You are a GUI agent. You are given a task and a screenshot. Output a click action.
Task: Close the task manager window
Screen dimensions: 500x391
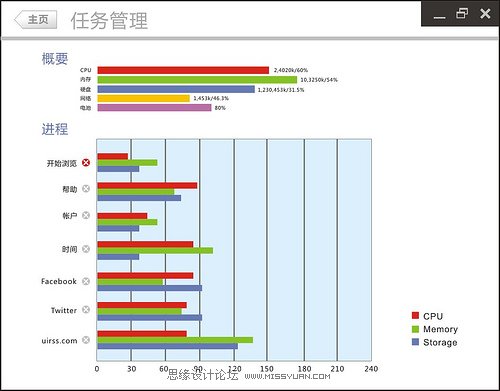[485, 13]
